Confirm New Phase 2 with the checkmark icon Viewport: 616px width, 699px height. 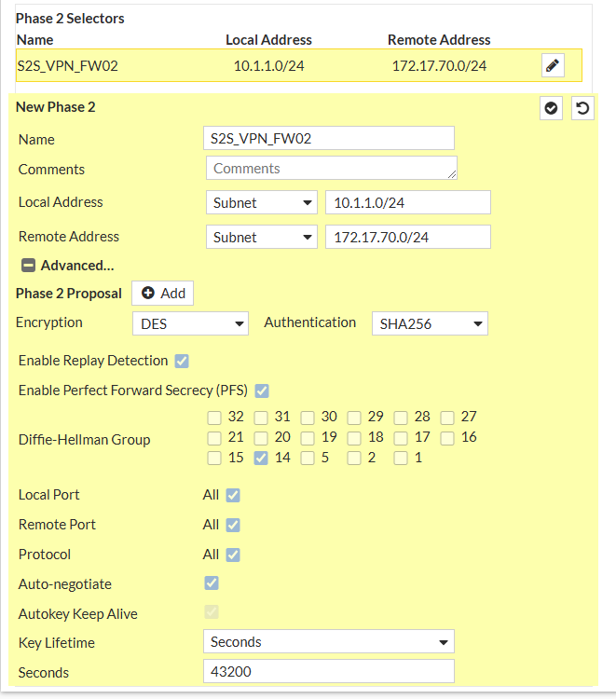(x=551, y=108)
